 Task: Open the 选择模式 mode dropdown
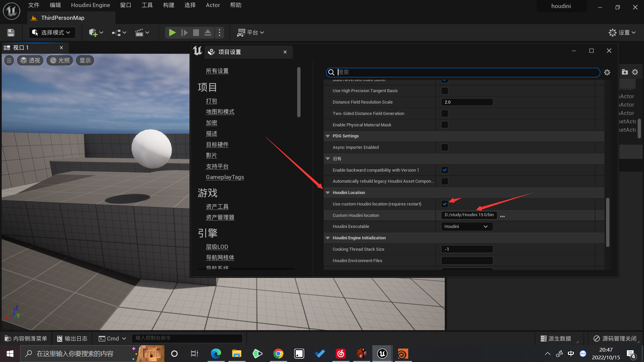click(x=52, y=33)
